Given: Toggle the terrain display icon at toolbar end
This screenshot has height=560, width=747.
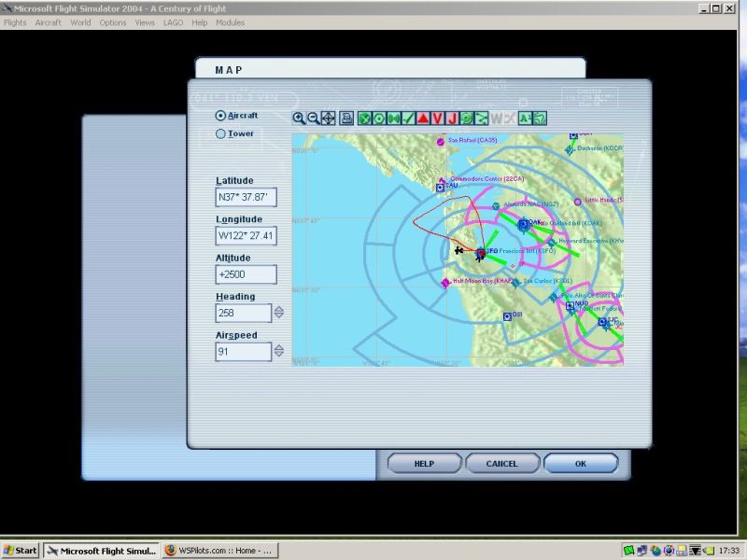Looking at the screenshot, I should pos(539,119).
